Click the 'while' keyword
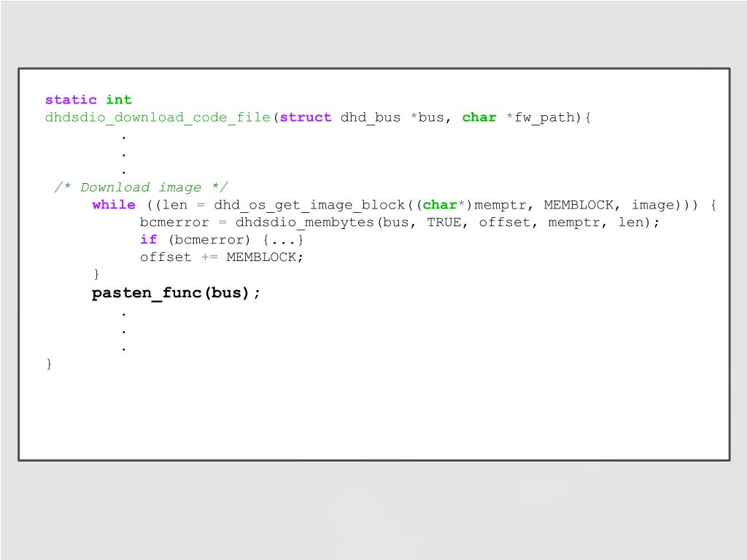This screenshot has width=747, height=560. tap(114, 205)
